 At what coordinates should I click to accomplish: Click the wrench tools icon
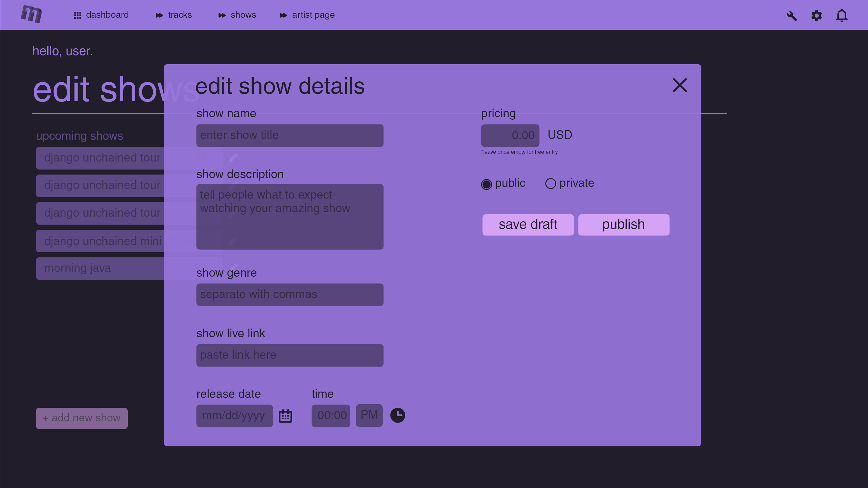pyautogui.click(x=791, y=16)
